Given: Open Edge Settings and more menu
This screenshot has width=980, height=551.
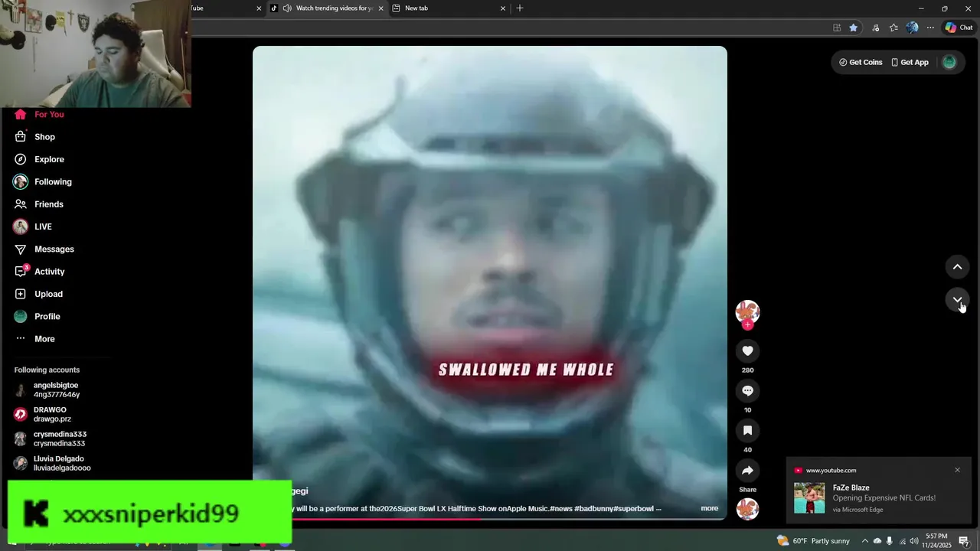Looking at the screenshot, I should click(x=930, y=28).
